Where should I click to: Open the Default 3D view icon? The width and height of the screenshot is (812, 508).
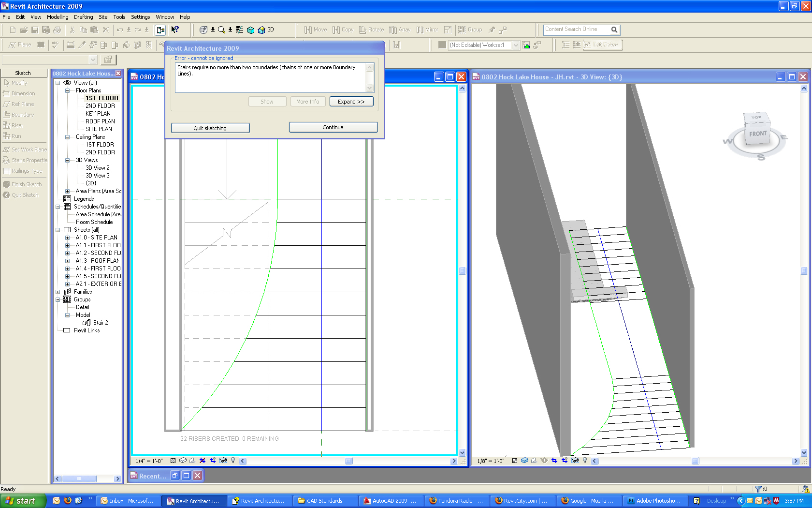pos(261,30)
